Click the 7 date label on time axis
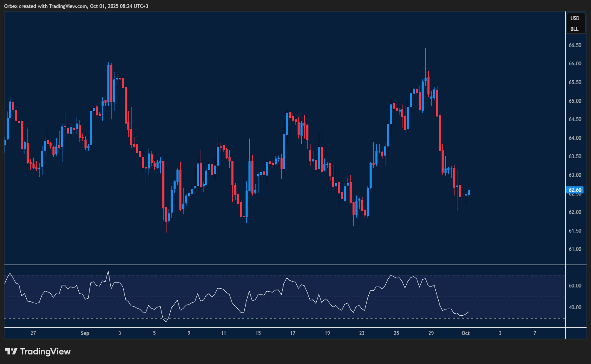The height and width of the screenshot is (364, 591). pos(535,333)
